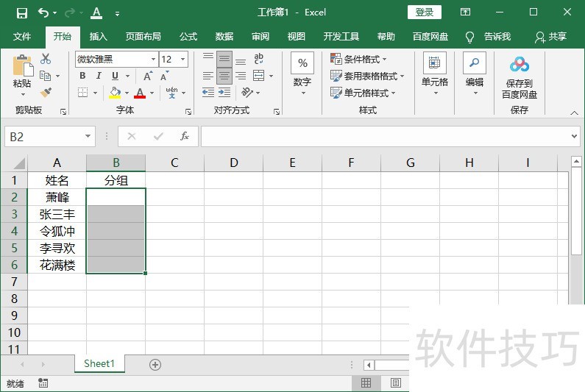Screen dimensions: 585x392
Task: Click Merge and Center icon
Action: point(258,76)
